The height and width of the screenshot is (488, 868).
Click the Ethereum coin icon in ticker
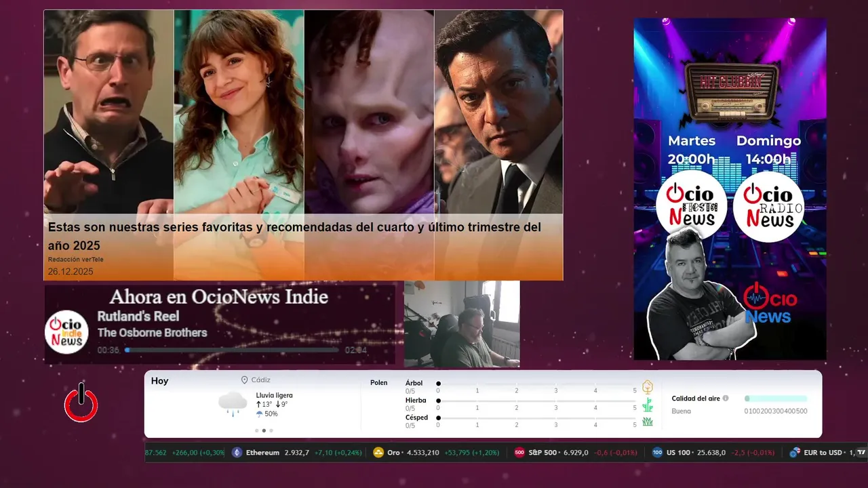coord(237,453)
